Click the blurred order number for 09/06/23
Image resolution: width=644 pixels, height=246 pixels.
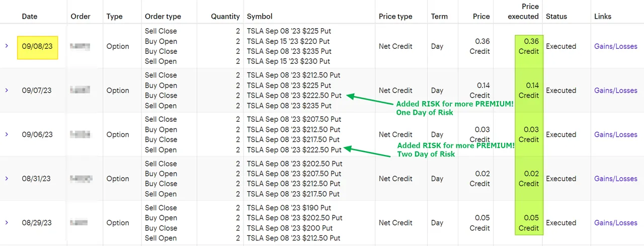tap(80, 134)
